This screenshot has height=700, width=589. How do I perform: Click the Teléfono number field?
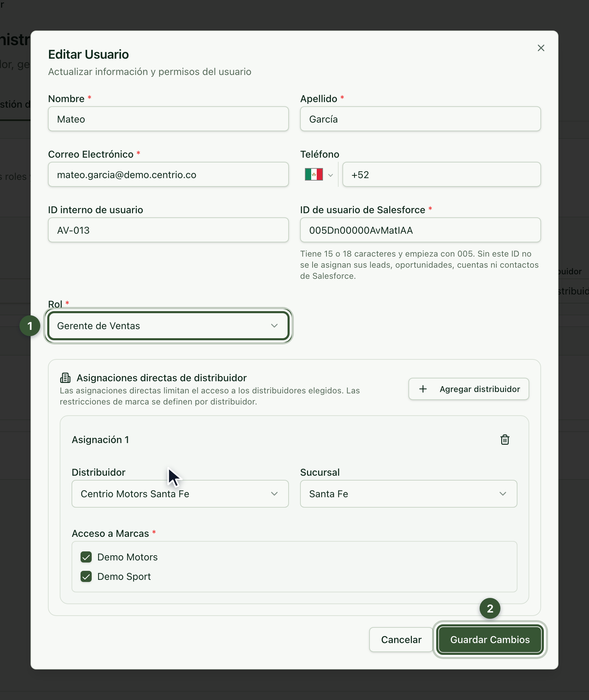tap(441, 174)
